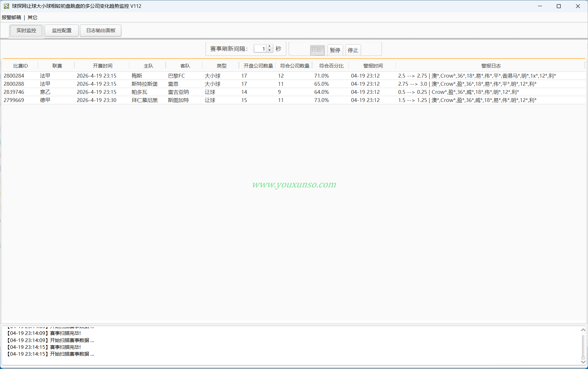The width and height of the screenshot is (588, 369).
Task: Decrease refresh interval with down arrow
Action: (269, 51)
